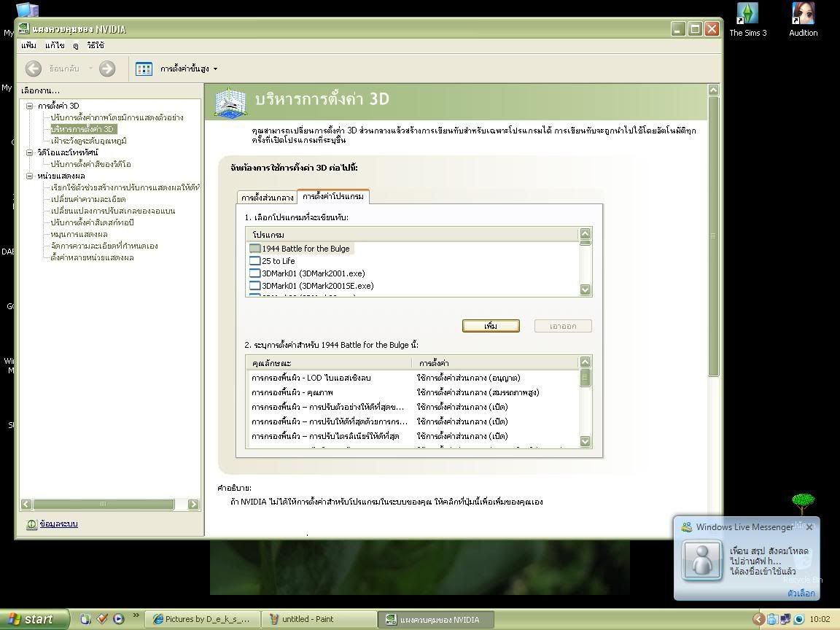This screenshot has height=630, width=840.
Task: Switch to การตั้งค่าโปรแกรม tab
Action: pyautogui.click(x=332, y=197)
